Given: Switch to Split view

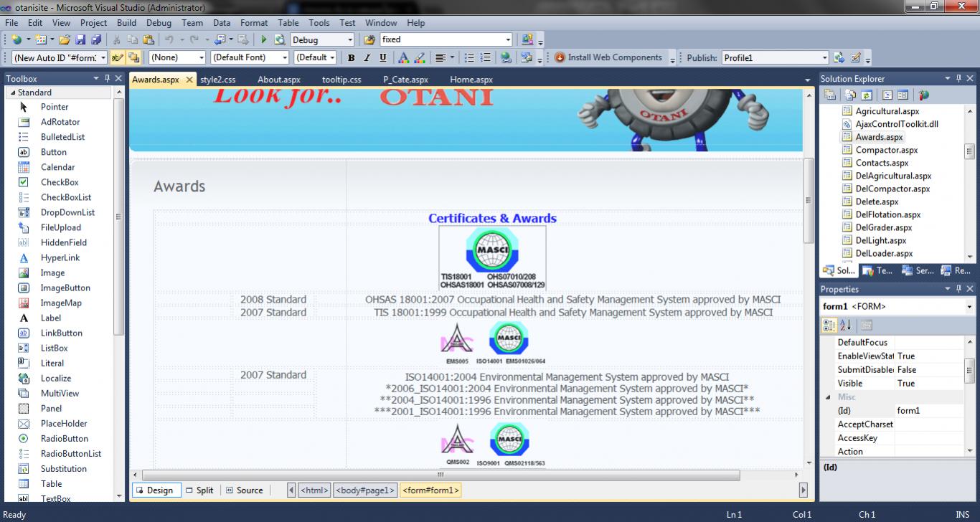Looking at the screenshot, I should (199, 490).
